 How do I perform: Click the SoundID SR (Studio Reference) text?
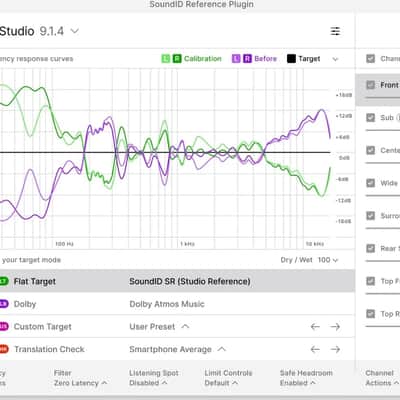pos(190,281)
